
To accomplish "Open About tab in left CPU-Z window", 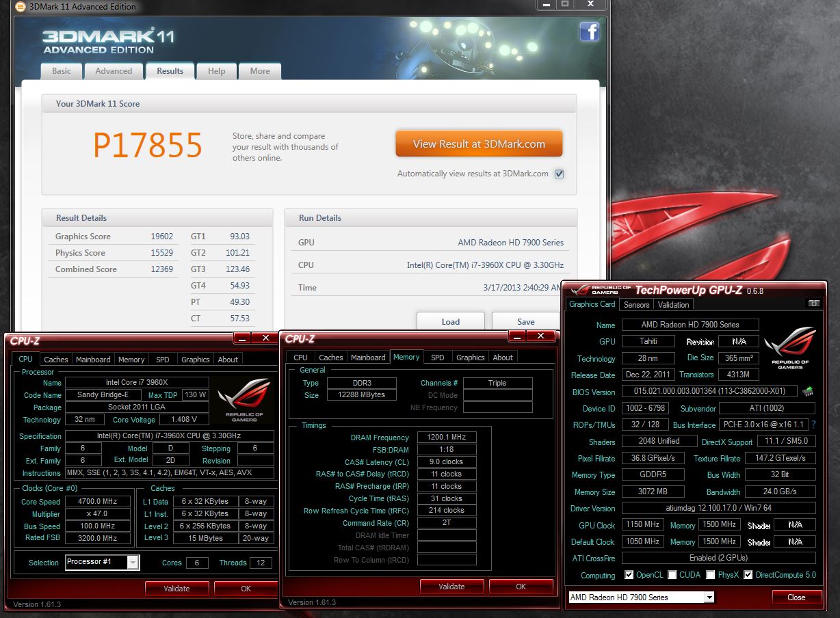I will [x=228, y=360].
